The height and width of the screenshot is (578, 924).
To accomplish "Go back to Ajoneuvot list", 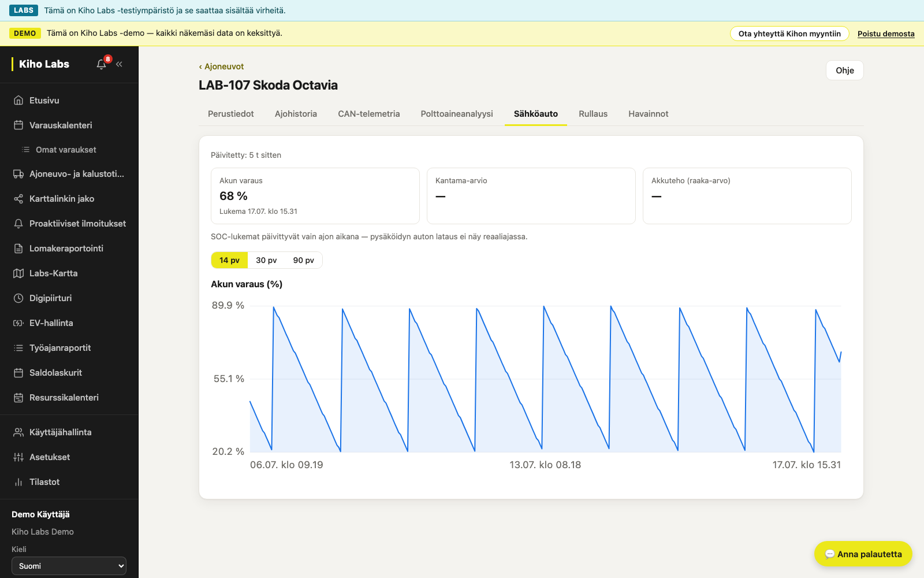I will pyautogui.click(x=221, y=66).
